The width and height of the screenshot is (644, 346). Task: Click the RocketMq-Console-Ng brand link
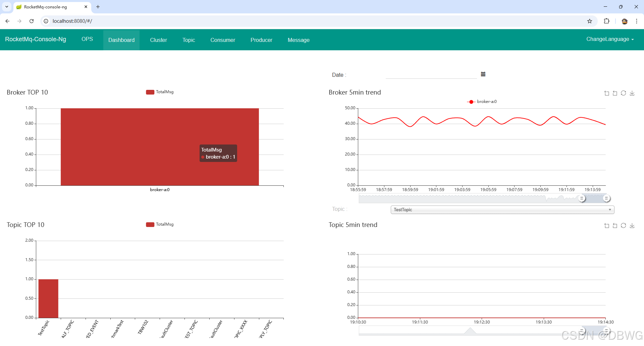[x=36, y=39]
